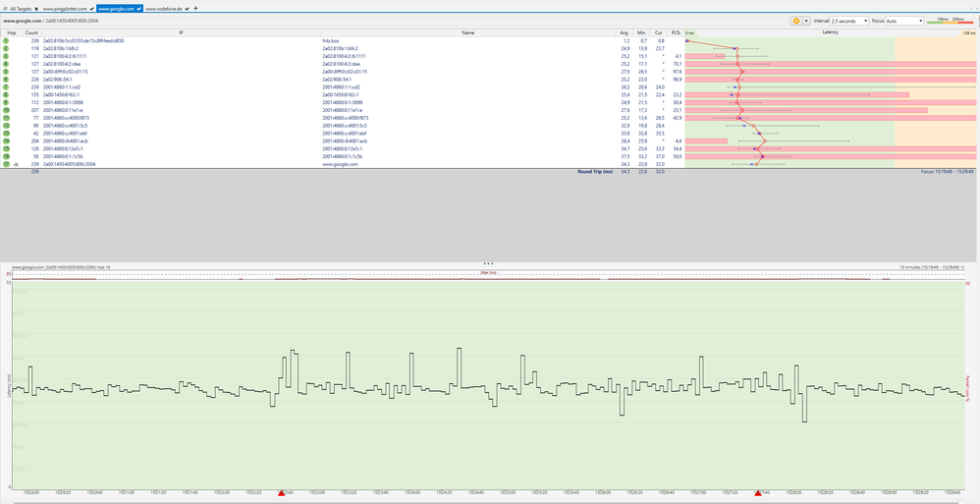
Task: Click the Focus: 15:19:49 - 15:29:49 status text
Action: pos(947,171)
